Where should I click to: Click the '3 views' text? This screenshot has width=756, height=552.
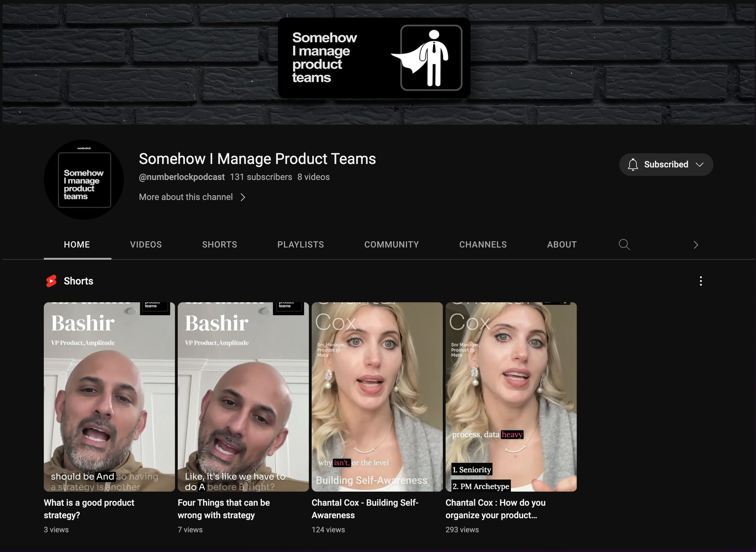(56, 529)
